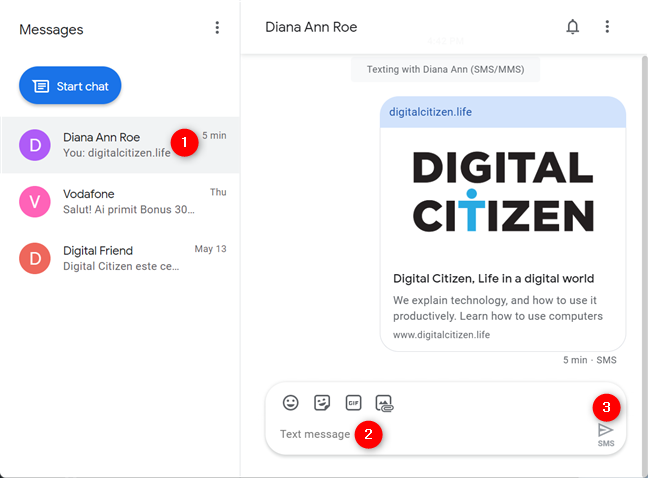Image resolution: width=648 pixels, height=478 pixels.
Task: Click the Messages title in sidebar
Action: tap(51, 29)
